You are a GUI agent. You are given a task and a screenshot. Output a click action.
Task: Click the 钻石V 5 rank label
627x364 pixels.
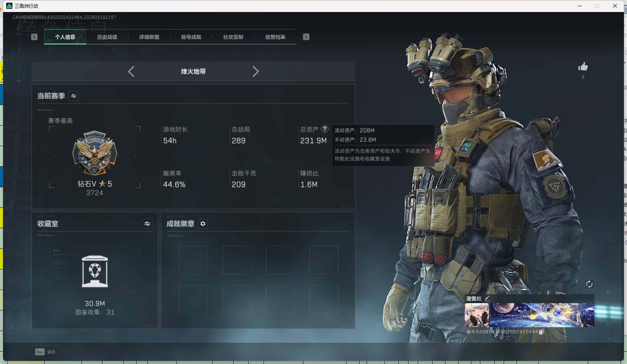[95, 184]
